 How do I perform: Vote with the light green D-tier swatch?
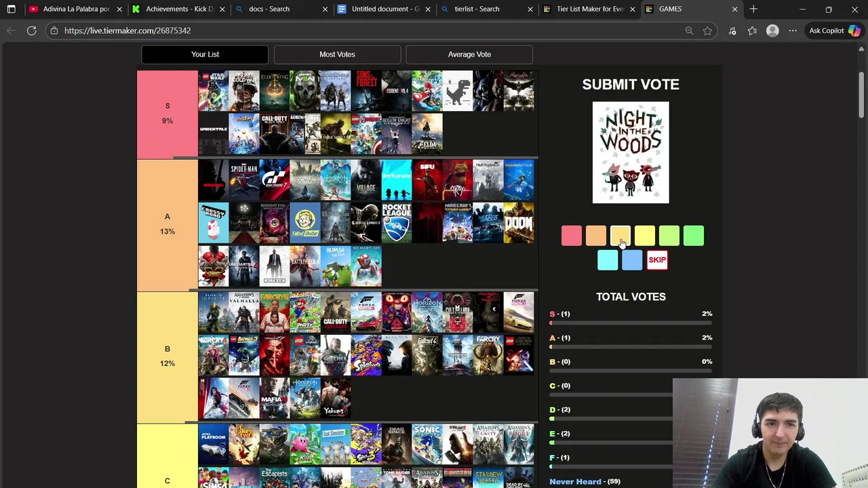point(669,235)
